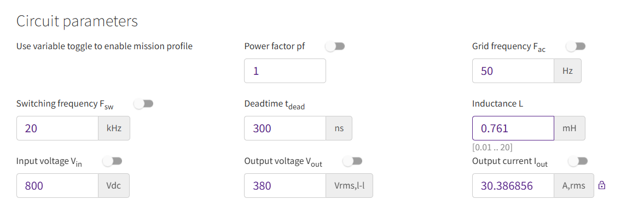The image size is (644, 217).
Task: Focus the Output current field showing 30.386856
Action: 513,186
